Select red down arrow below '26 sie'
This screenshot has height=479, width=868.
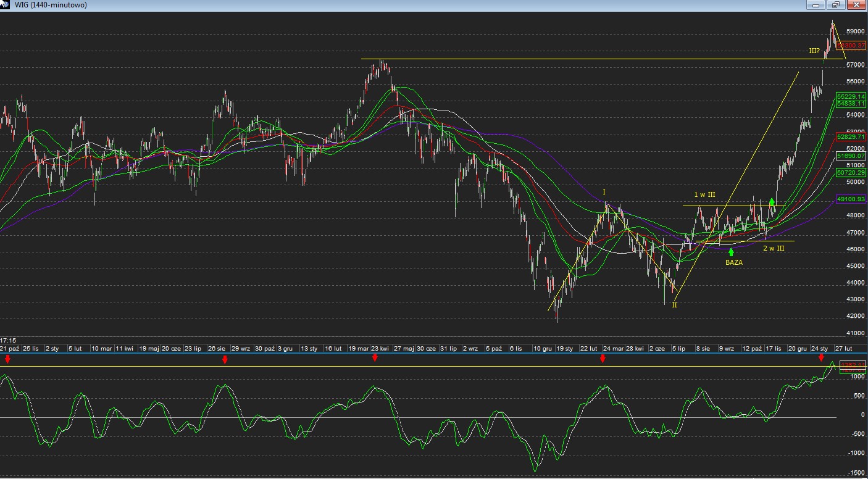(x=225, y=359)
